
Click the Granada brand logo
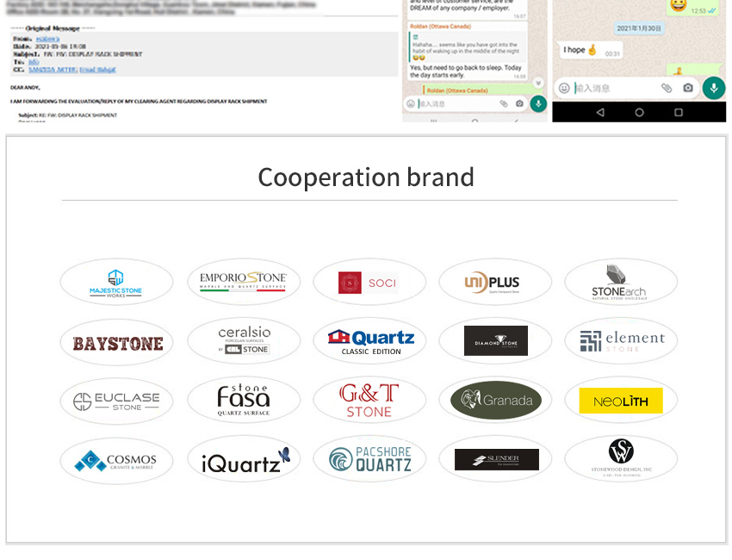495,401
